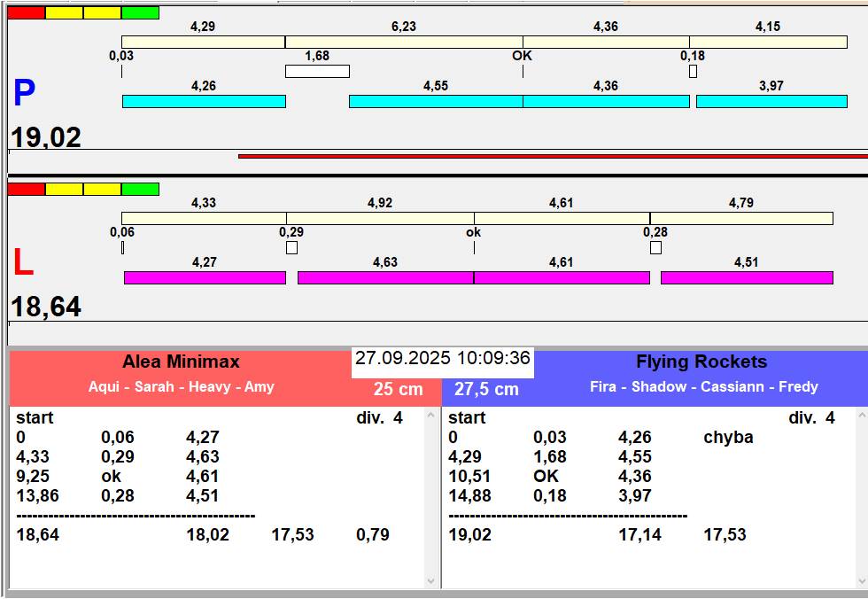This screenshot has height=599, width=868.
Task: Click the 0,06 start time label in lane L
Action: click(x=122, y=232)
